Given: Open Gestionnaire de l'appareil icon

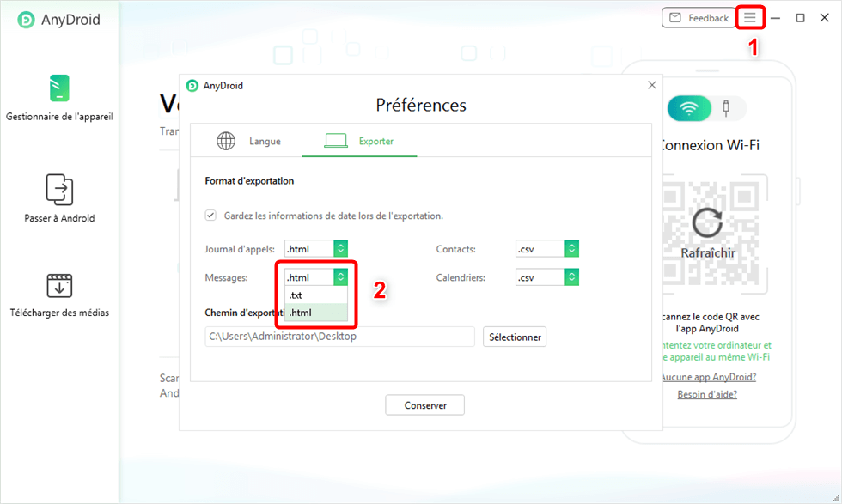Looking at the screenshot, I should click(59, 89).
